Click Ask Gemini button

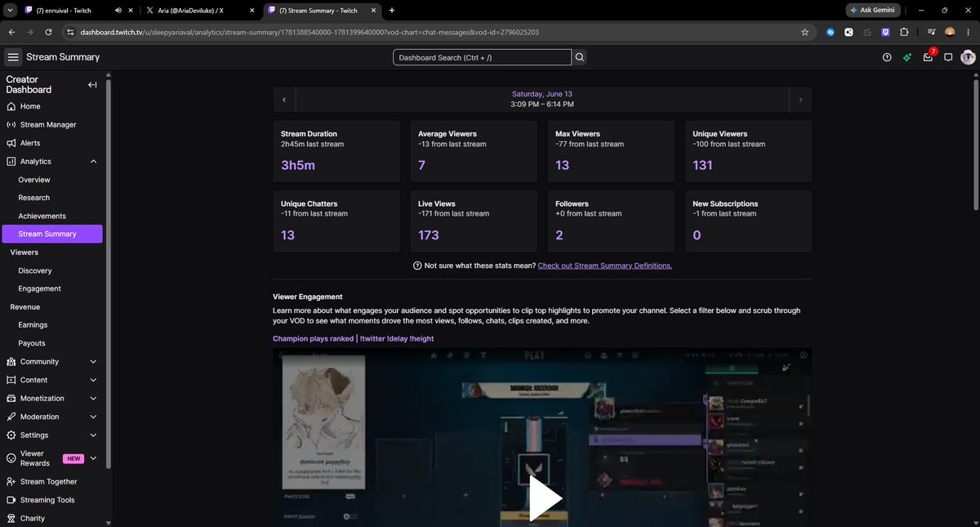(x=871, y=10)
